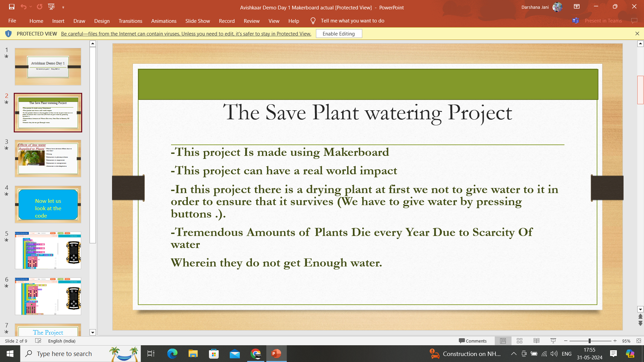Start Slide Show from beginning via Quick Access toolbar
The image size is (644, 362).
(x=51, y=7)
